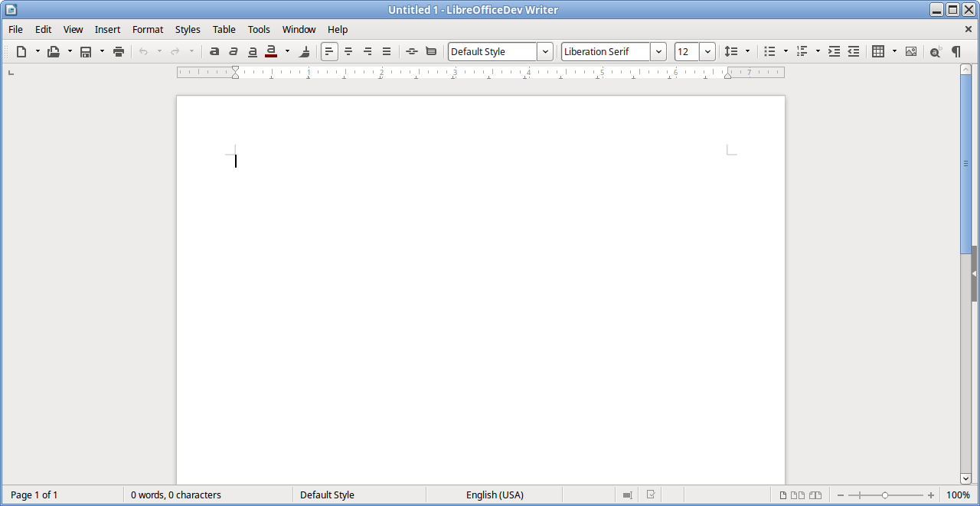980x506 pixels.
Task: Open the font color dropdown arrow
Action: (x=287, y=51)
